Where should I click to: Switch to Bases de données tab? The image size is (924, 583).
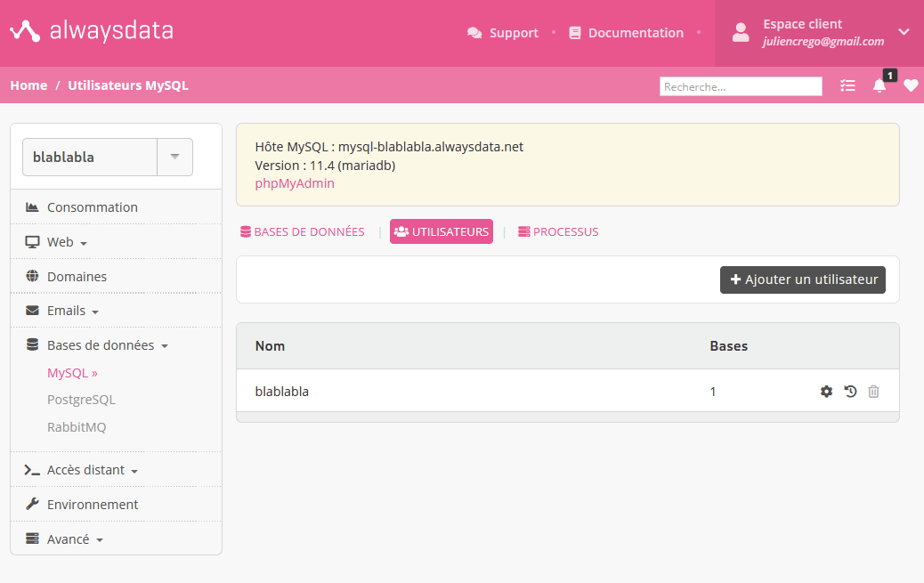coord(303,231)
